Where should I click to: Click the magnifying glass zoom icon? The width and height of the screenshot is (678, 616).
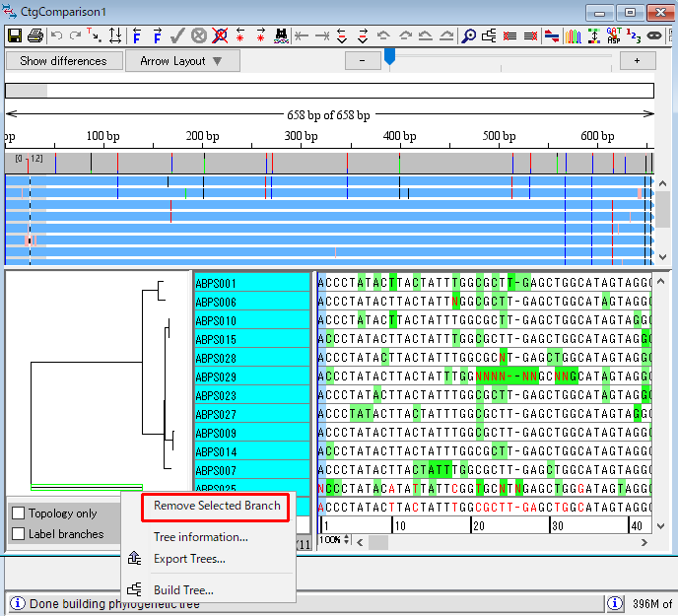469,35
